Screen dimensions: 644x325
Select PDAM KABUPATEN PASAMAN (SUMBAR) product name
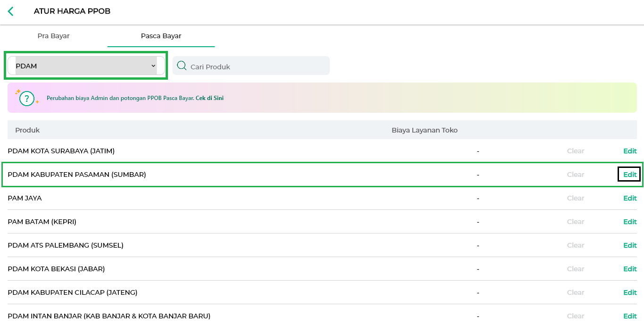[x=77, y=175]
